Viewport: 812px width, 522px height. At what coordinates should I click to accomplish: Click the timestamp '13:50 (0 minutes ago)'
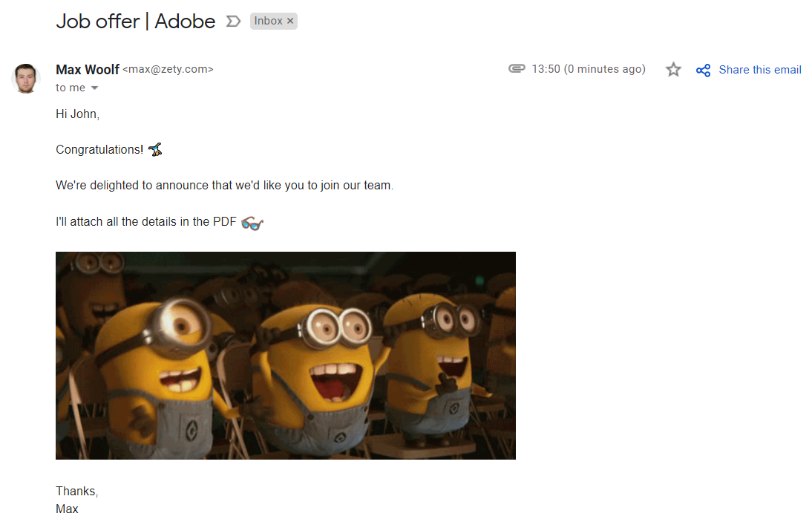[588, 68]
